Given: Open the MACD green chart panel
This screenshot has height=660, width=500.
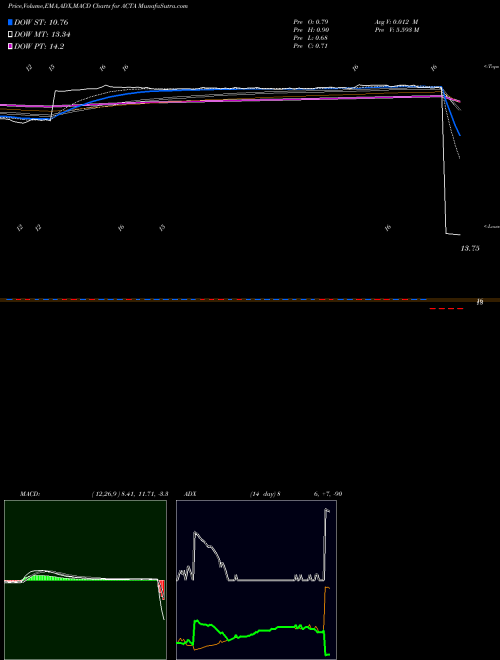Looking at the screenshot, I should 85,580.
